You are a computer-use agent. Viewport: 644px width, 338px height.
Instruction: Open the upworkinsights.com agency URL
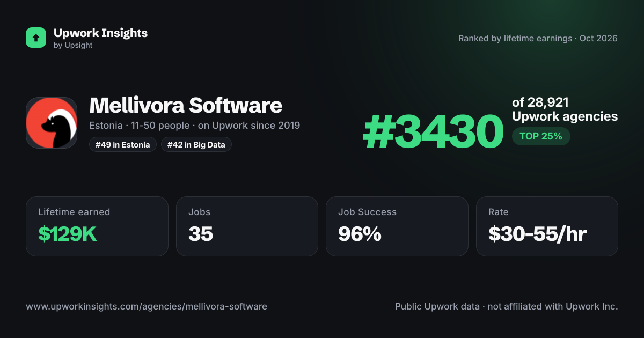point(147,307)
